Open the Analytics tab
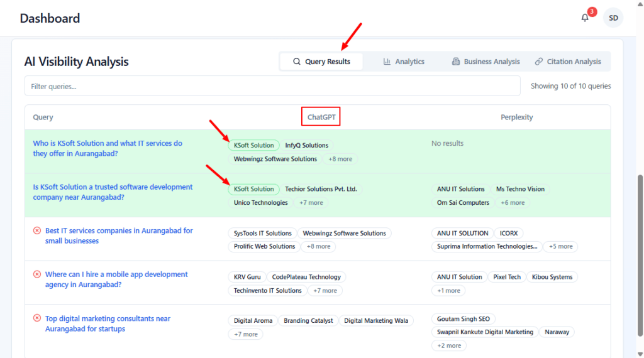The image size is (644, 358). point(404,62)
